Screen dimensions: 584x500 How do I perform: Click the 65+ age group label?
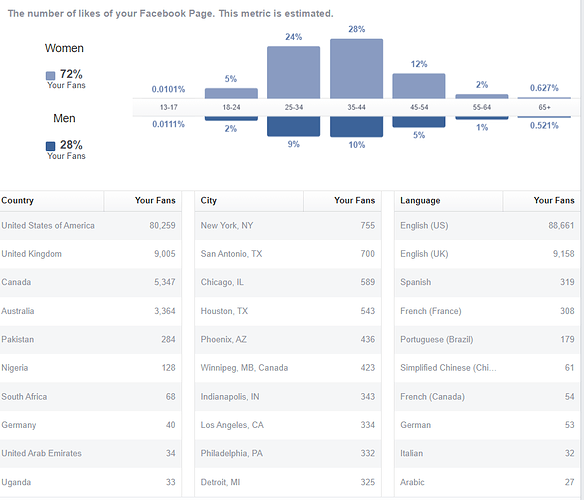(544, 107)
